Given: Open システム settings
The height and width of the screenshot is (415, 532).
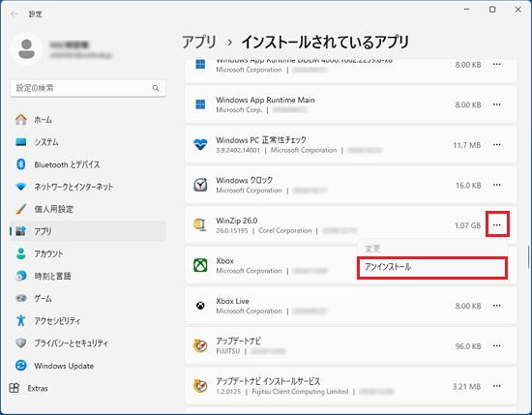Looking at the screenshot, I should click(x=88, y=142).
